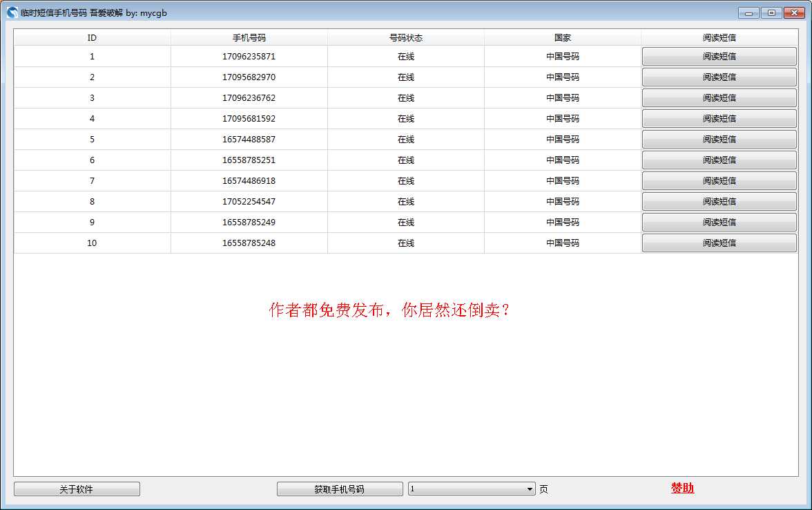
Task: Select phone number 17052254547
Action: click(x=249, y=202)
